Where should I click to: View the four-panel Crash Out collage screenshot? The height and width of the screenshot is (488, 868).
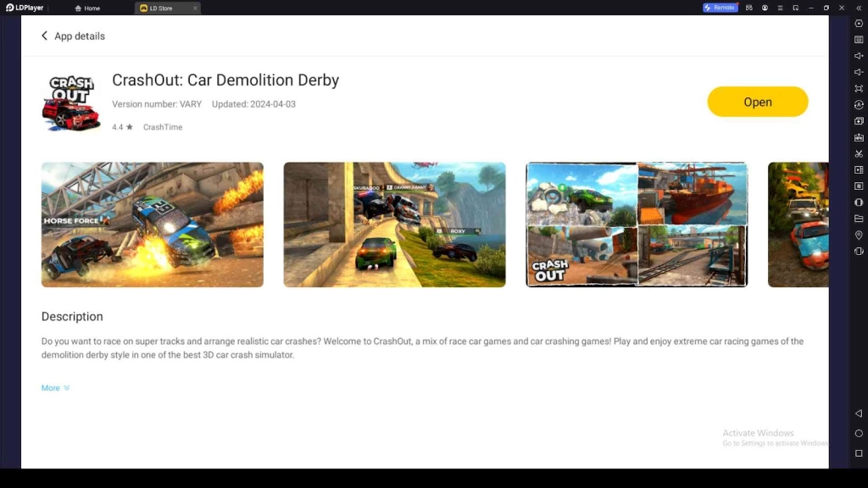click(x=637, y=225)
